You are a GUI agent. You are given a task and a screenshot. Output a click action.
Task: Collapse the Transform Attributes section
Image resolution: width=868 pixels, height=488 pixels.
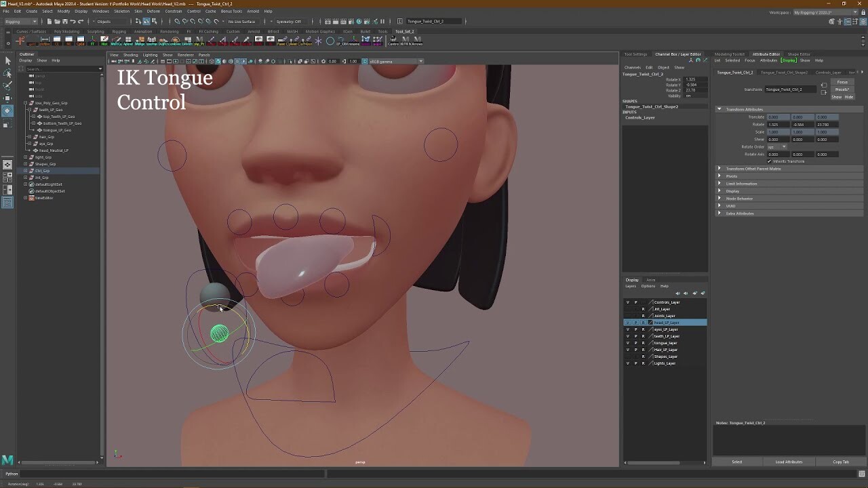point(719,108)
